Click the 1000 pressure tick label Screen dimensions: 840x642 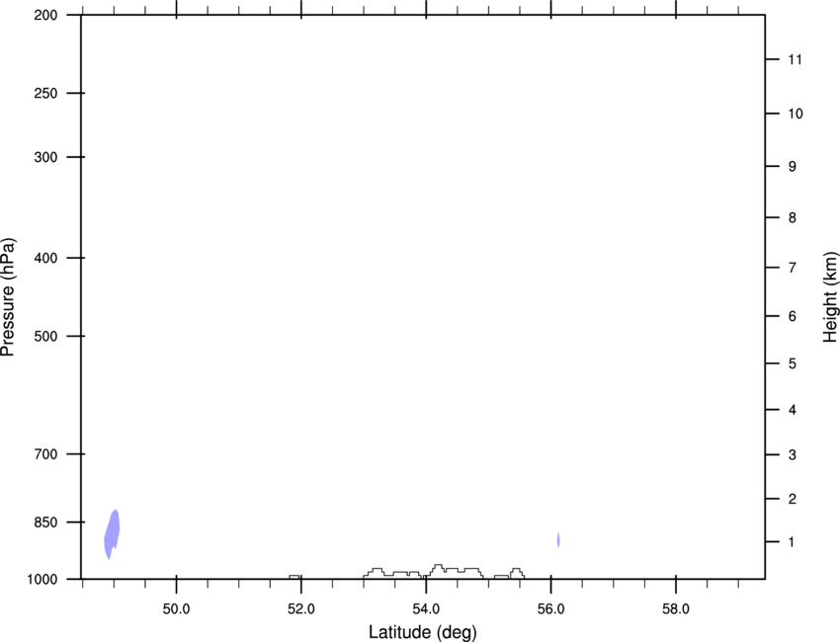42,580
